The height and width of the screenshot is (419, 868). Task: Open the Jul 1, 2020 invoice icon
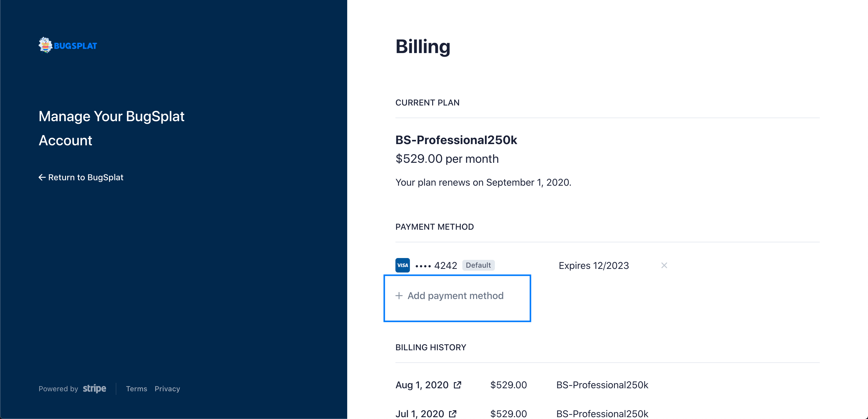(x=452, y=414)
